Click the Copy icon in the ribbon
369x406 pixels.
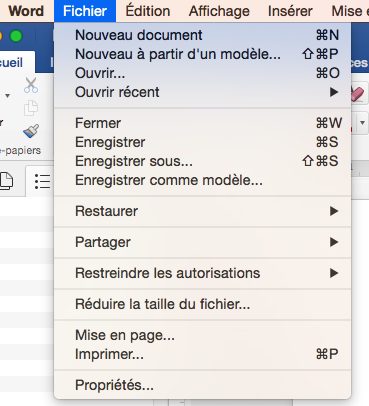pos(31,108)
